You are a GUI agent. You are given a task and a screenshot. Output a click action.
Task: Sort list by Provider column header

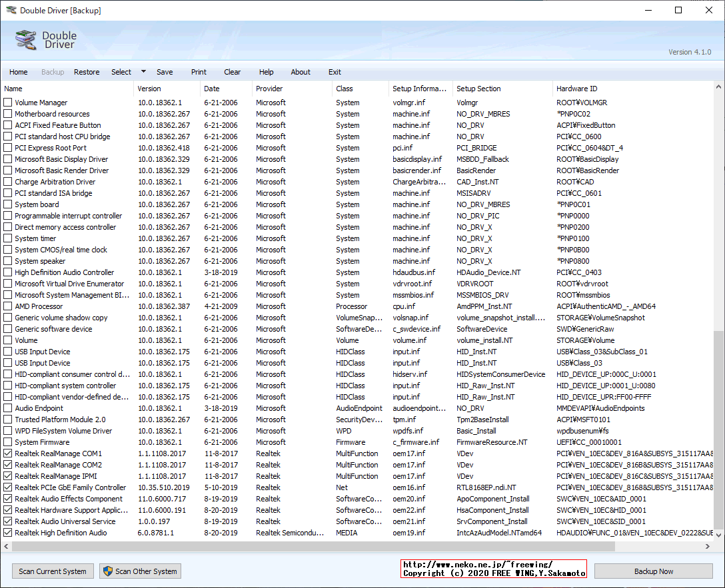[269, 89]
